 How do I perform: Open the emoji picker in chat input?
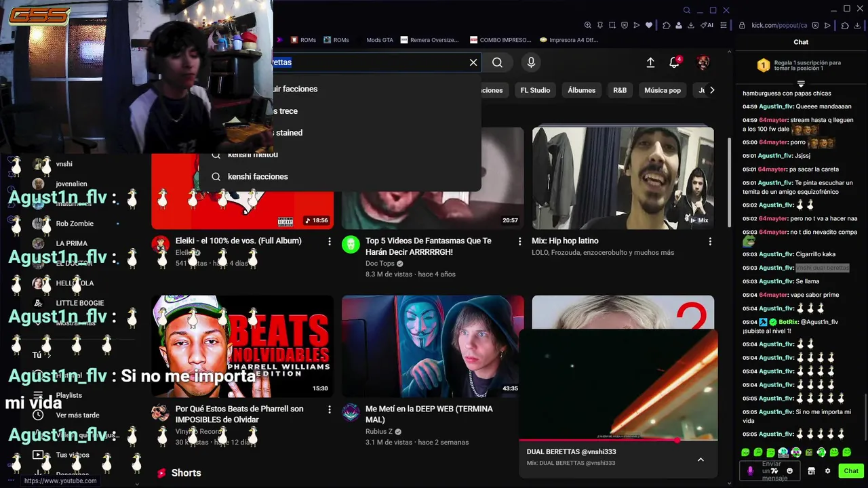point(789,471)
